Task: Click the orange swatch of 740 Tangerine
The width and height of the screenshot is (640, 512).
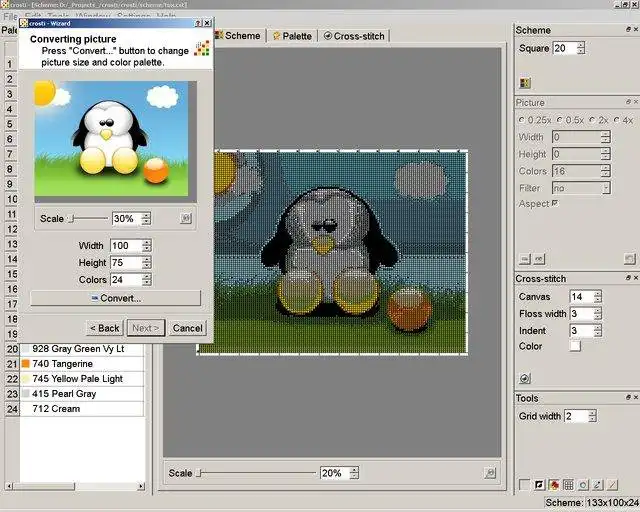Action: point(26,363)
